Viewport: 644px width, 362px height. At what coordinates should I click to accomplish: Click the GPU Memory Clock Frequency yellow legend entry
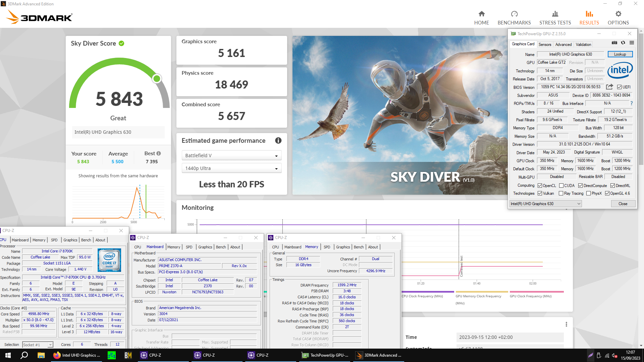pos(482,298)
